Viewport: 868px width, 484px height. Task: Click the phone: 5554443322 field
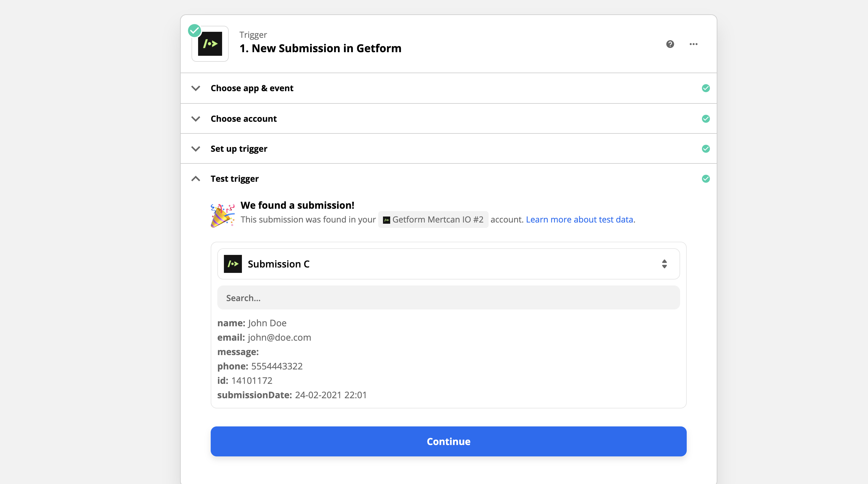click(x=260, y=366)
